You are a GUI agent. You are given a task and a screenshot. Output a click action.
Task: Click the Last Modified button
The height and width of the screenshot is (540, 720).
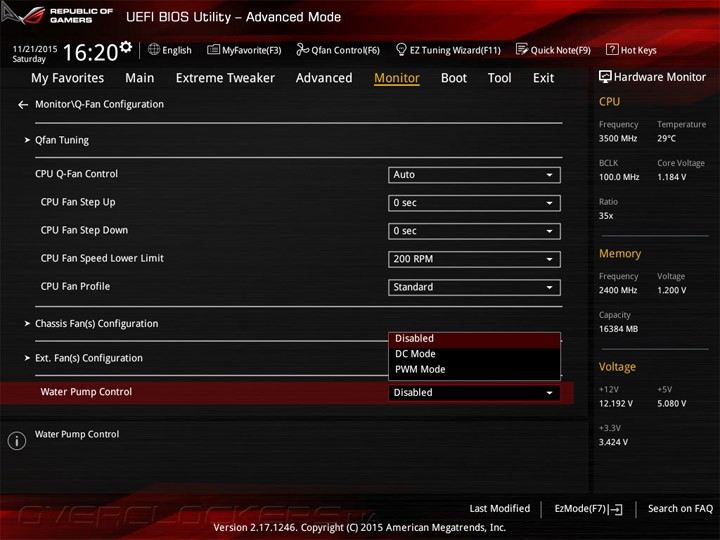coord(500,509)
